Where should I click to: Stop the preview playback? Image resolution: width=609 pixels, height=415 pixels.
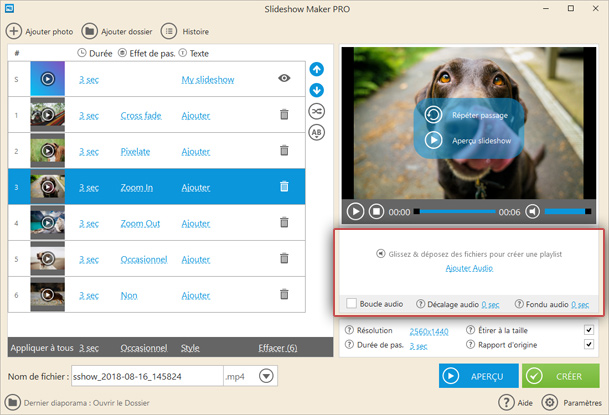[x=376, y=212]
